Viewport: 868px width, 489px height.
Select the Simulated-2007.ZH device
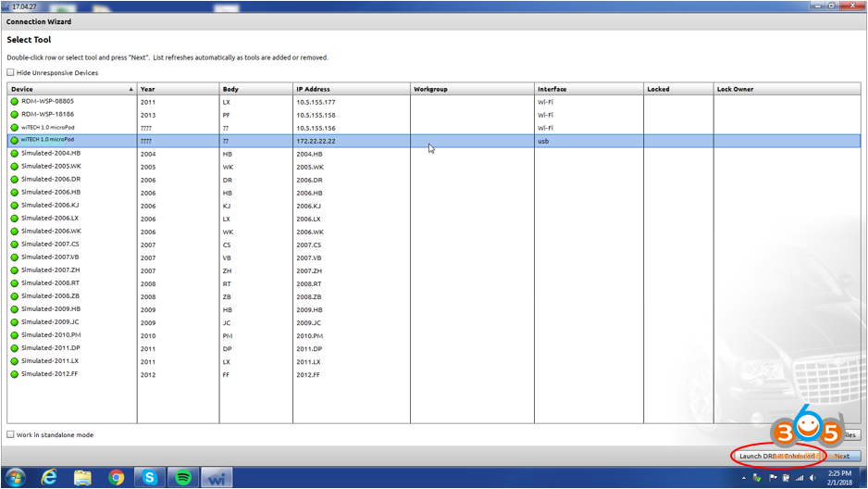coord(434,270)
